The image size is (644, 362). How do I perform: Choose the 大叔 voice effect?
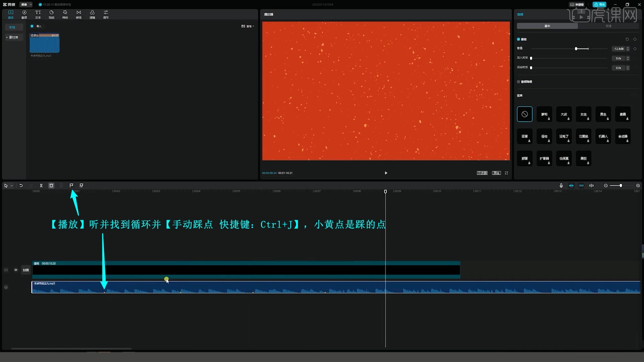point(564,114)
